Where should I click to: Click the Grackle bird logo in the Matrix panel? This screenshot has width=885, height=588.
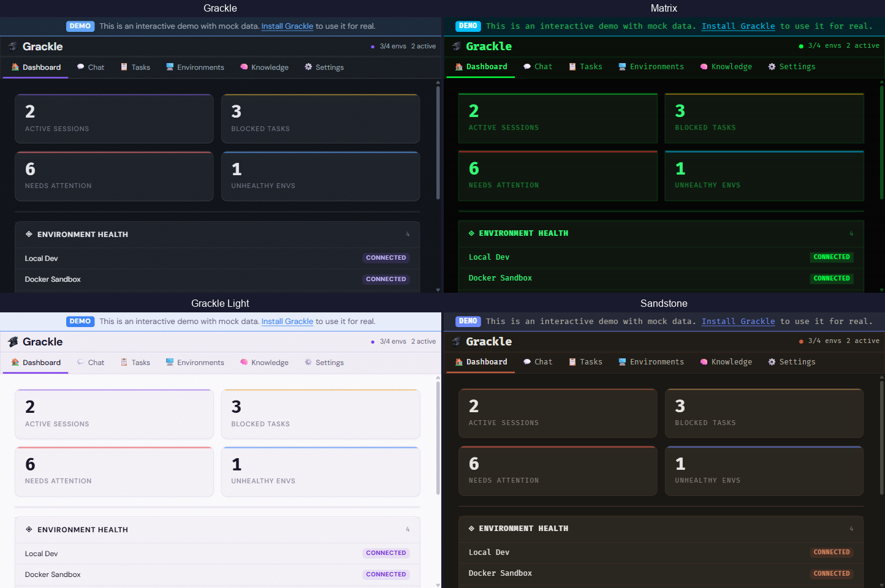[457, 47]
